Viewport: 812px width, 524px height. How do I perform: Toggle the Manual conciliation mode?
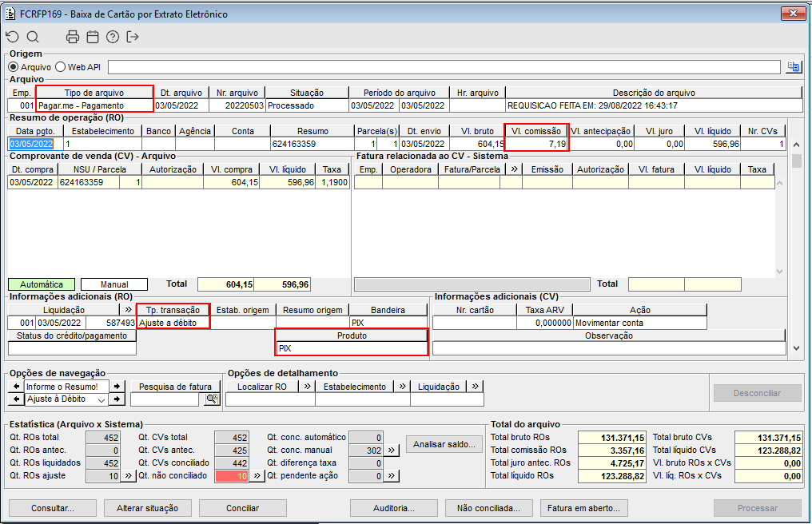point(114,284)
